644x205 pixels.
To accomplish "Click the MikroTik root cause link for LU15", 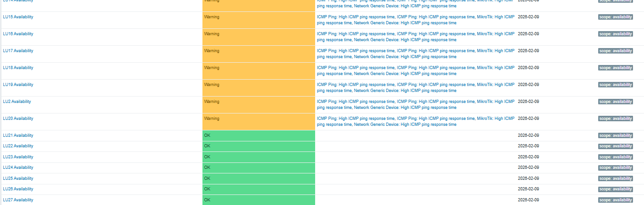I will (x=496, y=17).
